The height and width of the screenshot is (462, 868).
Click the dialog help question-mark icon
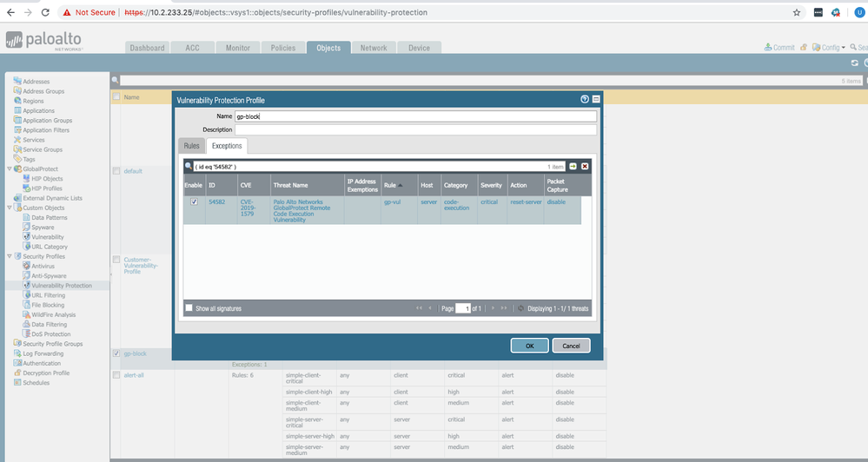[x=585, y=100]
